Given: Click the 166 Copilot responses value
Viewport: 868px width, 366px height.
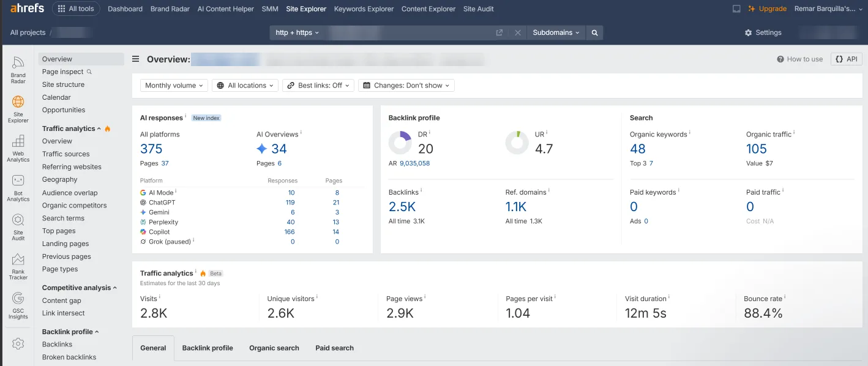Looking at the screenshot, I should coord(290,232).
